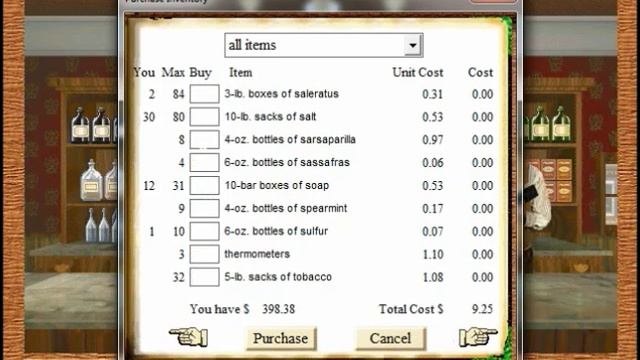Click the '10-bar boxes of soap' text
The image size is (640, 360).
coord(276,185)
